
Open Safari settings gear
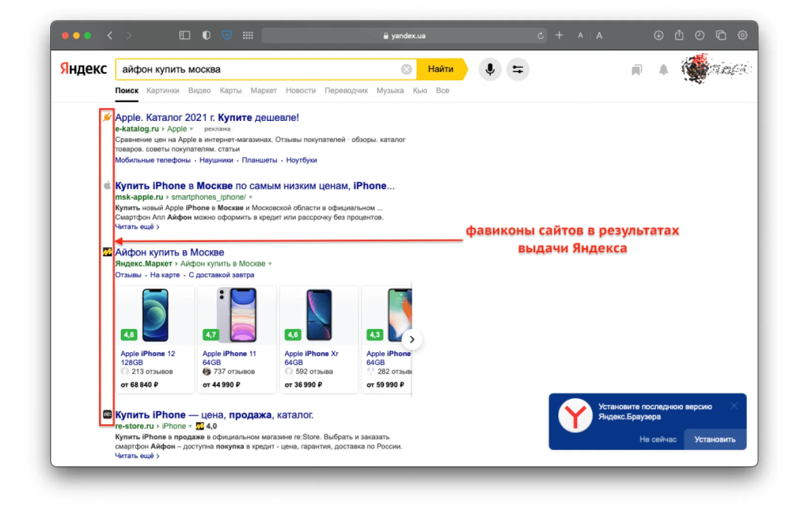pyautogui.click(x=743, y=35)
